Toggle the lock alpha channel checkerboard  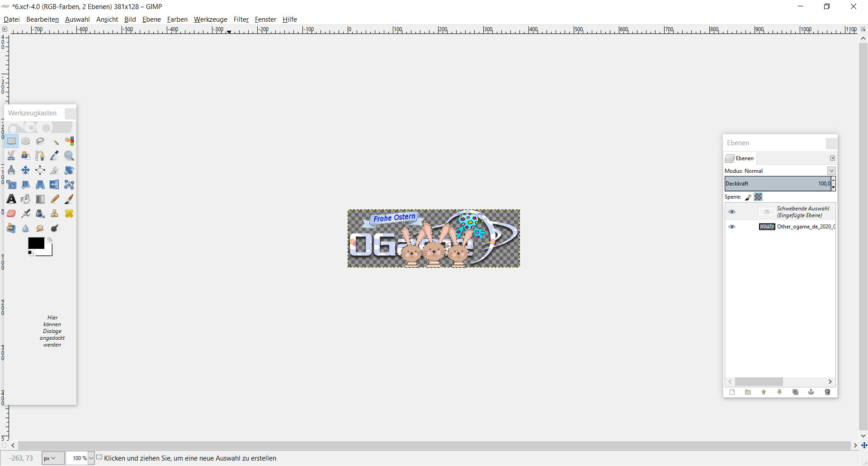pos(759,197)
